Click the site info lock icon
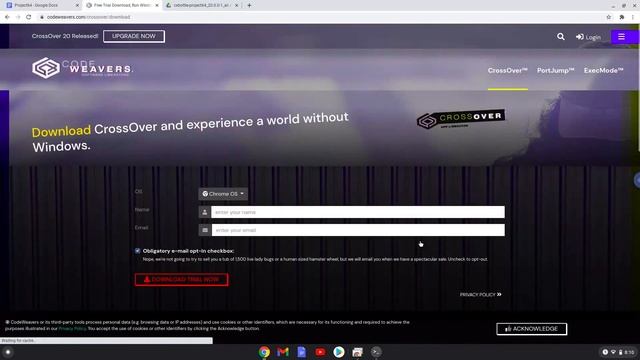This screenshot has width=640, height=360. click(42, 17)
